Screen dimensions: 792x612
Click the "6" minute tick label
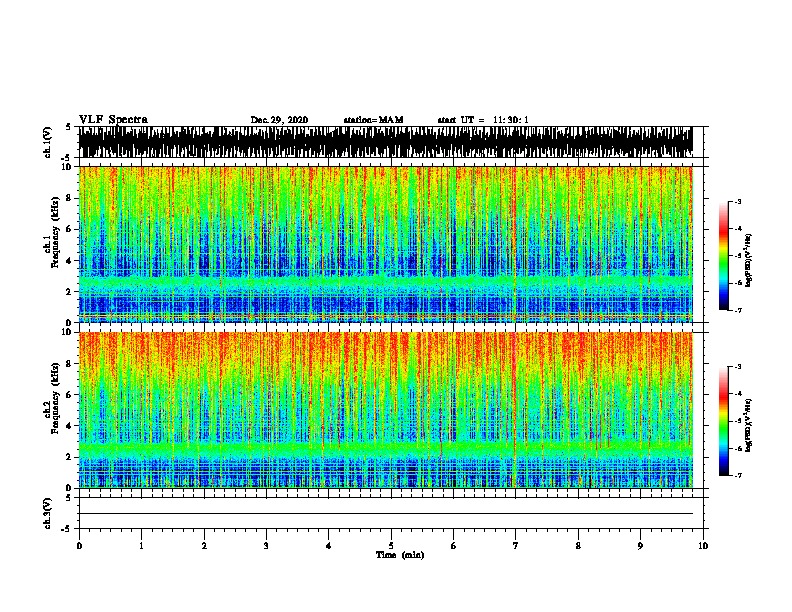point(454,546)
